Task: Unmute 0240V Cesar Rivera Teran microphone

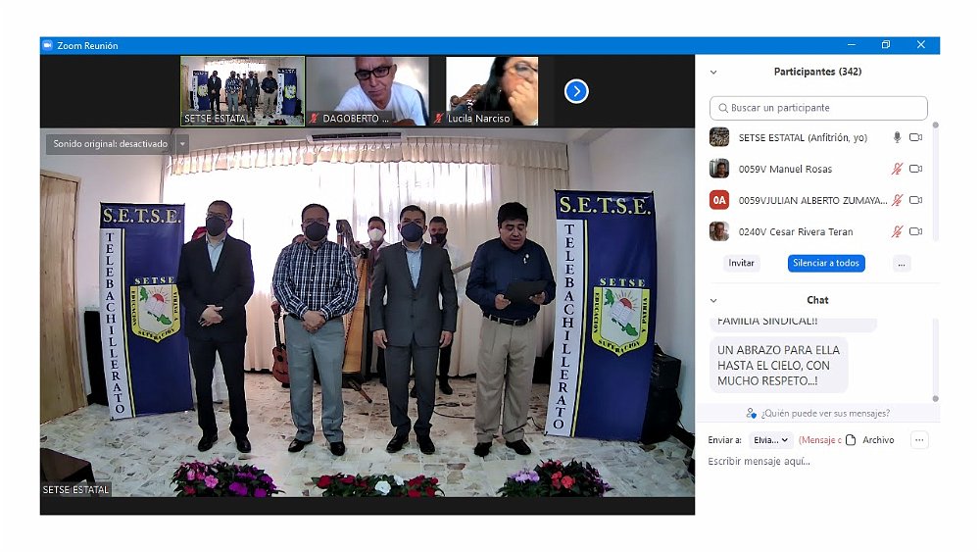Action: pyautogui.click(x=897, y=232)
